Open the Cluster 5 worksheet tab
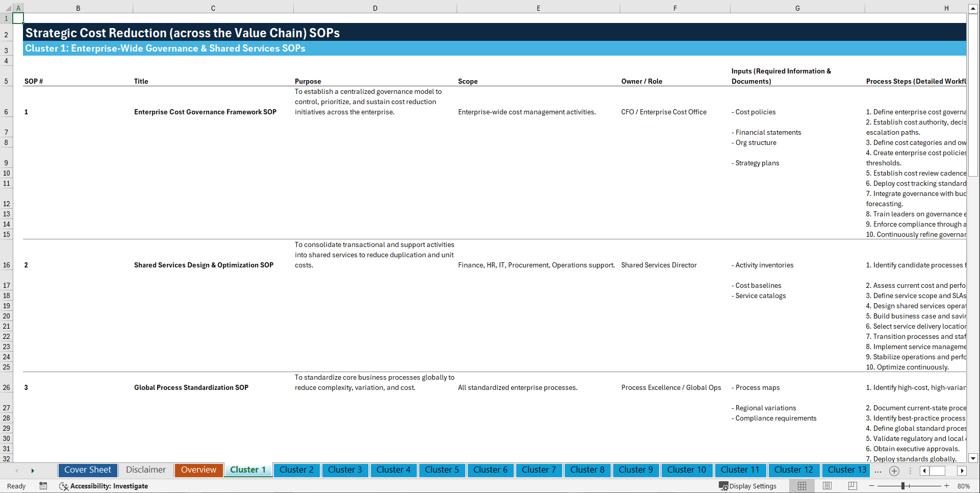Viewport: 980px width, 493px height. pos(442,470)
